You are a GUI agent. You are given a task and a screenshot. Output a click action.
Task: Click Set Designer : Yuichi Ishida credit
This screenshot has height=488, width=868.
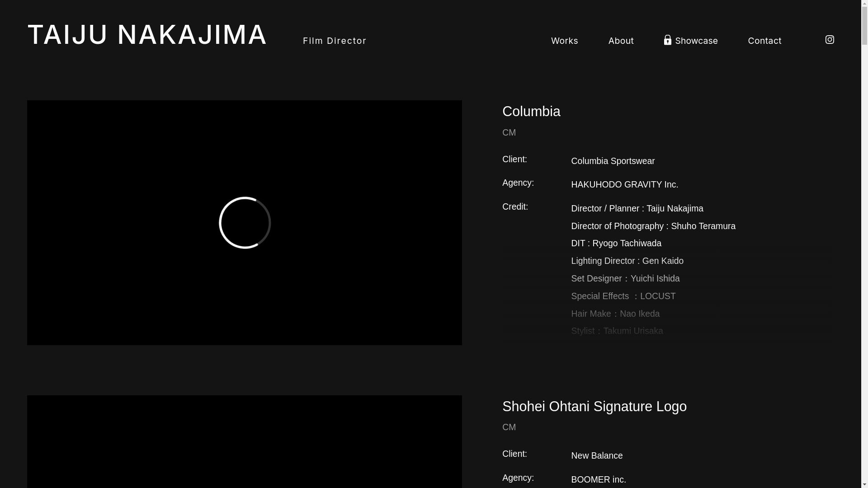coord(625,278)
